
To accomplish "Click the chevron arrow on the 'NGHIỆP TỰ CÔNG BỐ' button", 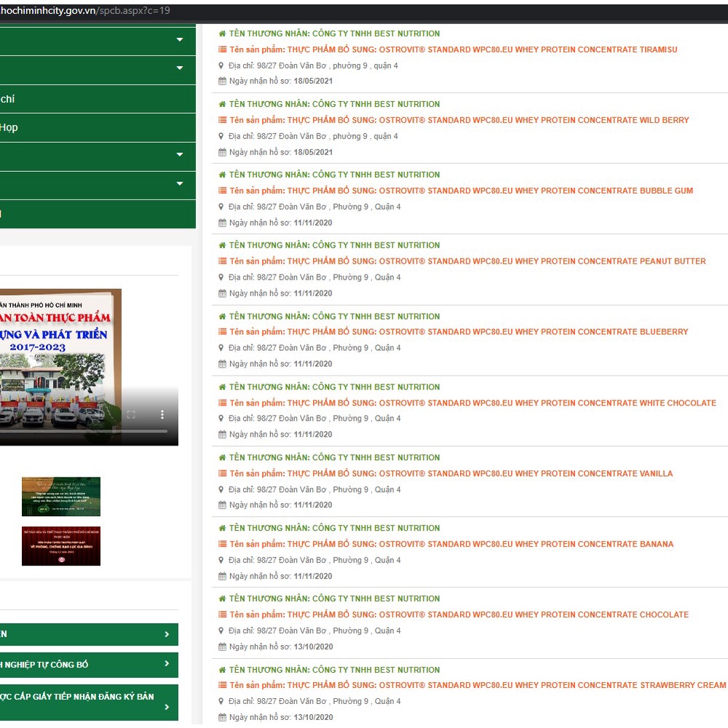I will point(167,664).
